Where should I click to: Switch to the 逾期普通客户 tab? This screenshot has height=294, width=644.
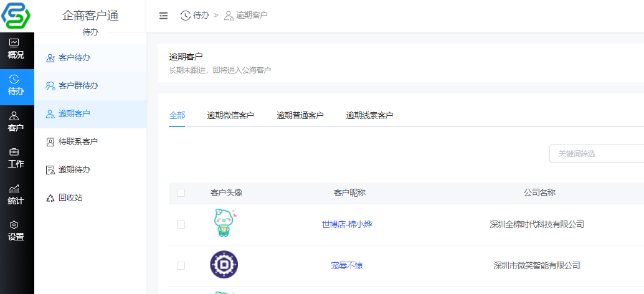click(300, 115)
